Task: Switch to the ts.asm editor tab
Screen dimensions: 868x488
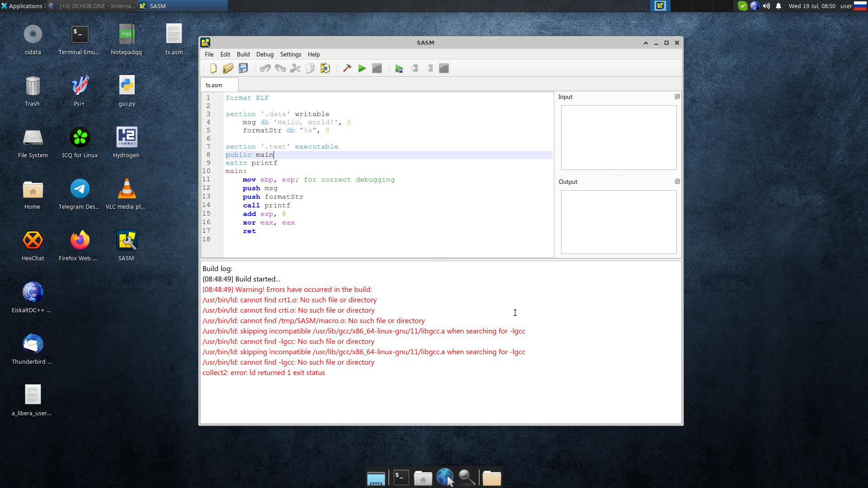Action: click(x=214, y=85)
